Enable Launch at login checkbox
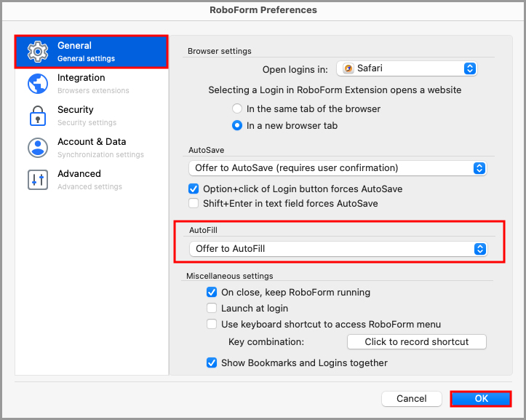This screenshot has width=526, height=420. coord(212,308)
